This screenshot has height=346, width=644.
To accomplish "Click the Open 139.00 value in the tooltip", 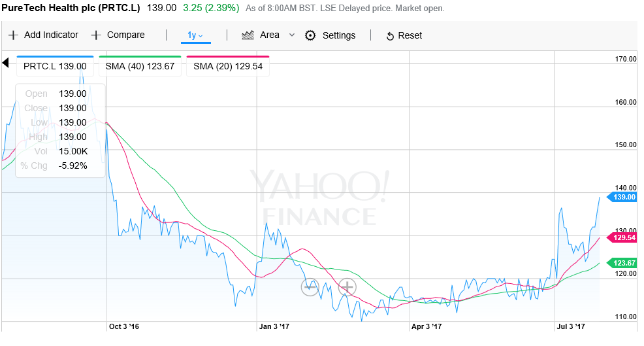I will point(72,94).
